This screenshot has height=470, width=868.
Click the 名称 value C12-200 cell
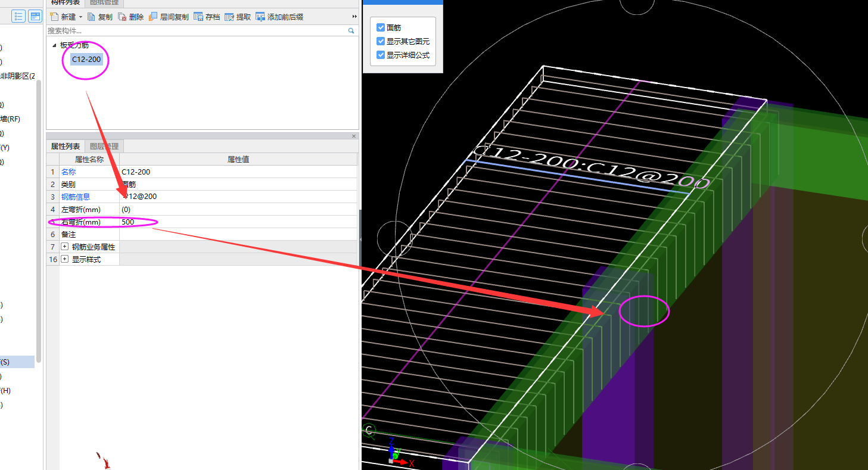[238, 172]
